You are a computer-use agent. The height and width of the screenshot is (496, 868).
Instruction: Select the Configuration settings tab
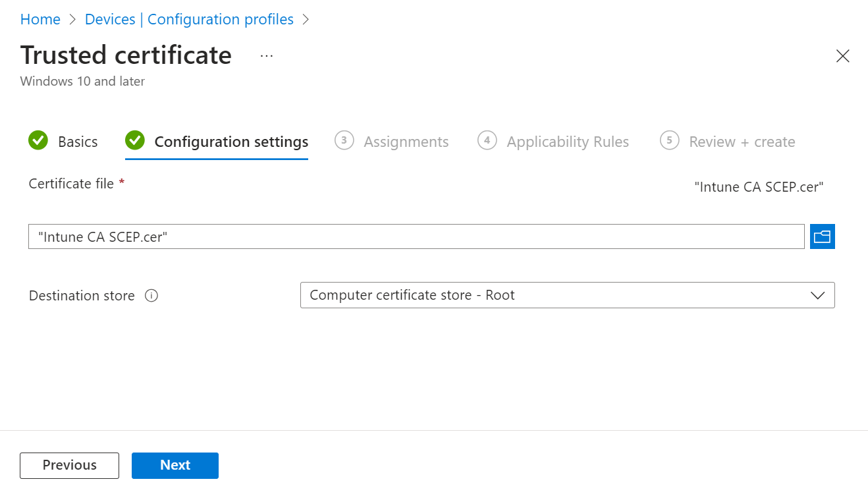[x=231, y=142]
